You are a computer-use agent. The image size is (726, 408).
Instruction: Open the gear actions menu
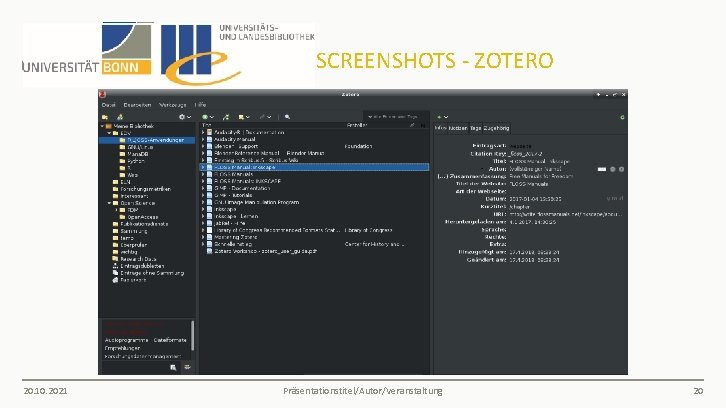click(x=185, y=117)
